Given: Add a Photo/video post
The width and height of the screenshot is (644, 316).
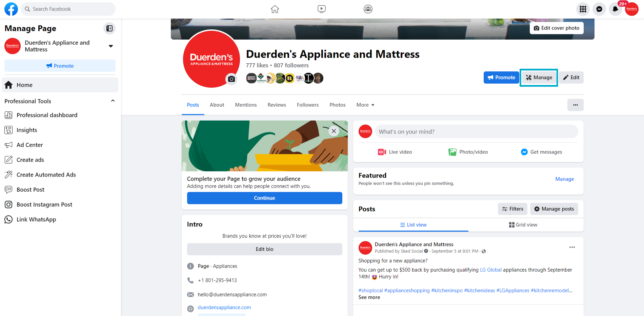Looking at the screenshot, I should [x=468, y=152].
